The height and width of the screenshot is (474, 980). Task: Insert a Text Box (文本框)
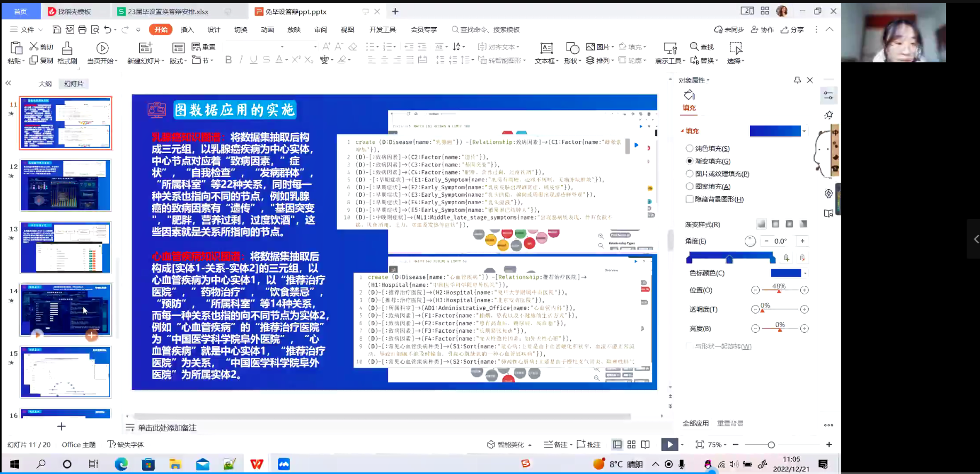(x=546, y=53)
